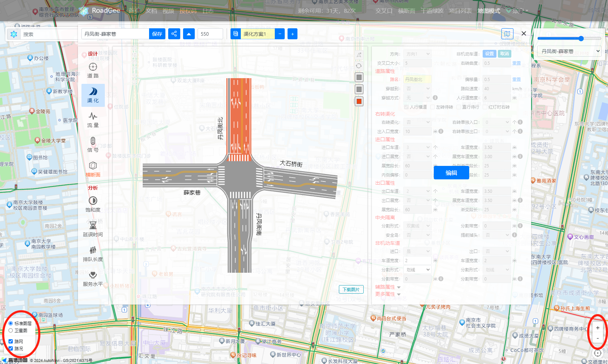Open the 信号 signal tool
This screenshot has width=608, height=364.
click(x=93, y=145)
